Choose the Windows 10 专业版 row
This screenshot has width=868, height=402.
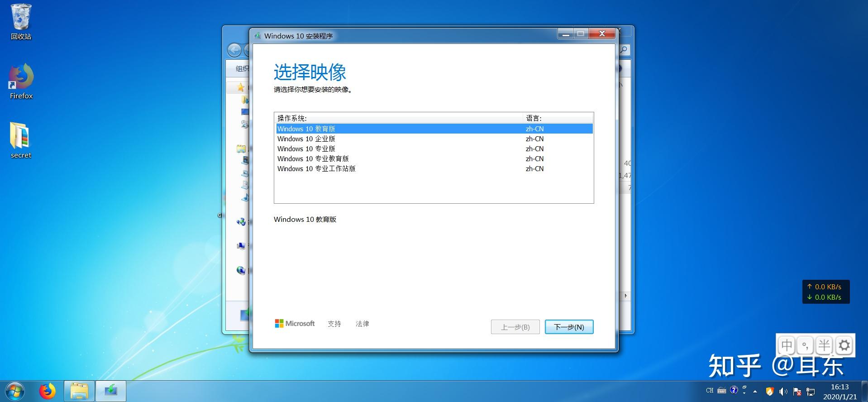point(434,149)
